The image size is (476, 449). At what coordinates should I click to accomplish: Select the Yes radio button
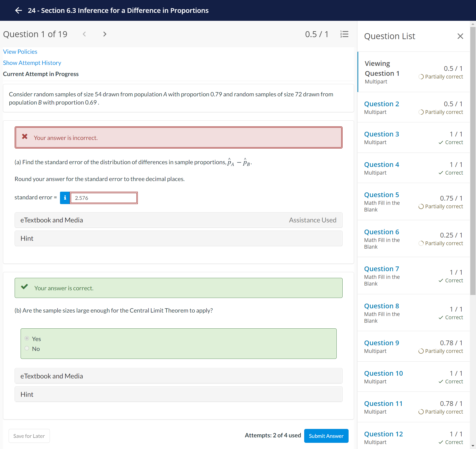(27, 339)
